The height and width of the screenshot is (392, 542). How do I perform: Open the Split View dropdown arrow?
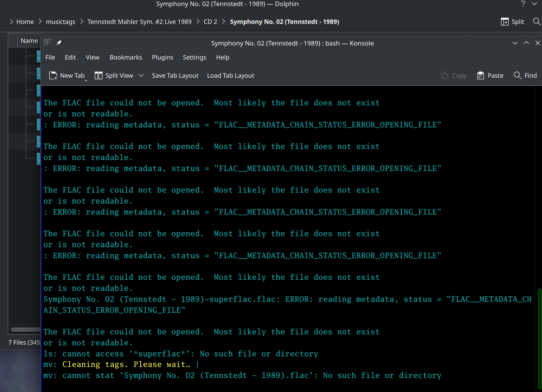(x=141, y=75)
